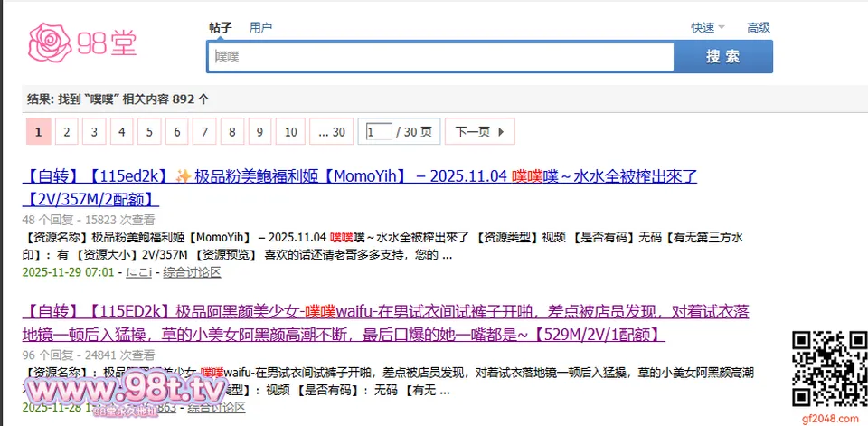Switch to the 帖子 search tab
The width and height of the screenshot is (868, 426).
[x=221, y=27]
